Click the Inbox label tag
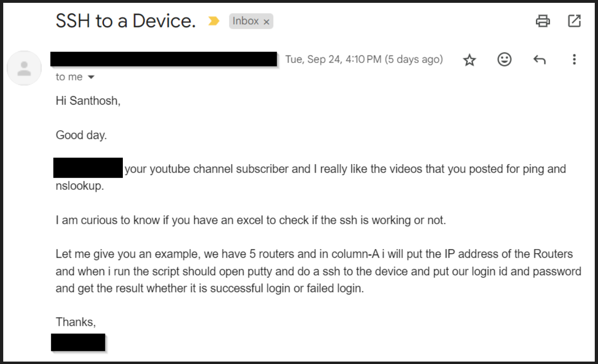This screenshot has width=598, height=364. pos(246,21)
